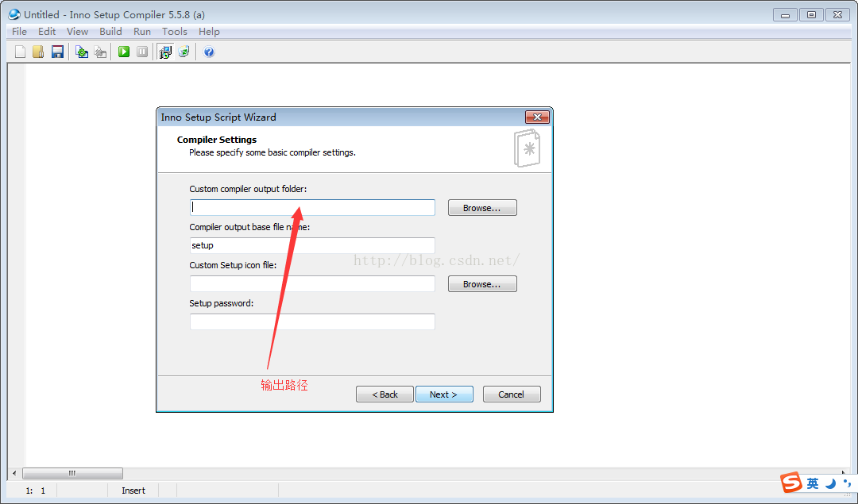Click the editor horizontal scrollbar thumb

[x=72, y=473]
